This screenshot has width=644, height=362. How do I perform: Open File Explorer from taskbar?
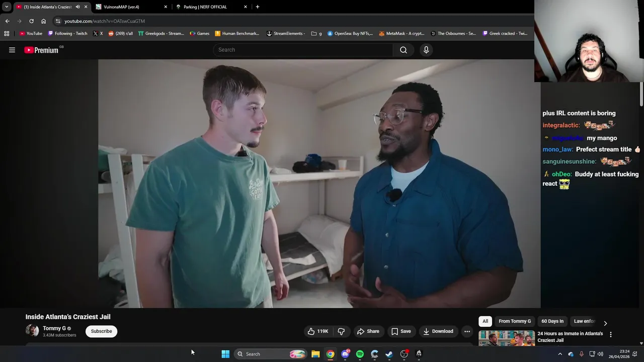pyautogui.click(x=315, y=354)
